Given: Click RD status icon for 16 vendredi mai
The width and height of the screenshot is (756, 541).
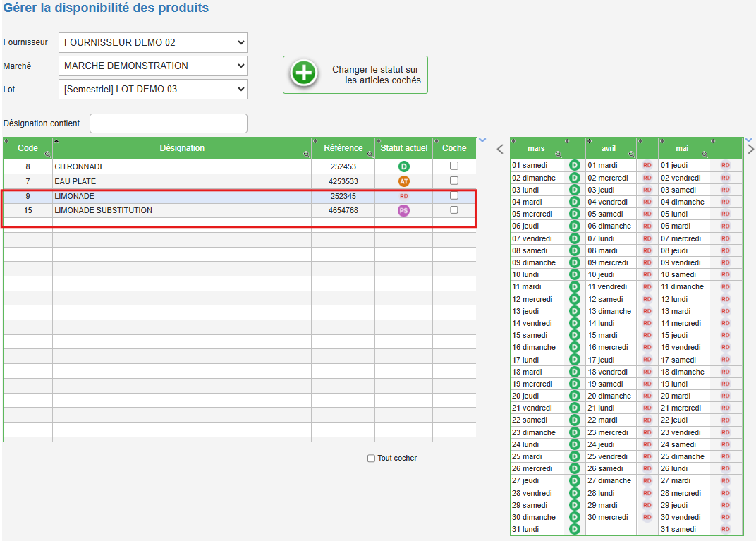Looking at the screenshot, I should 725,347.
